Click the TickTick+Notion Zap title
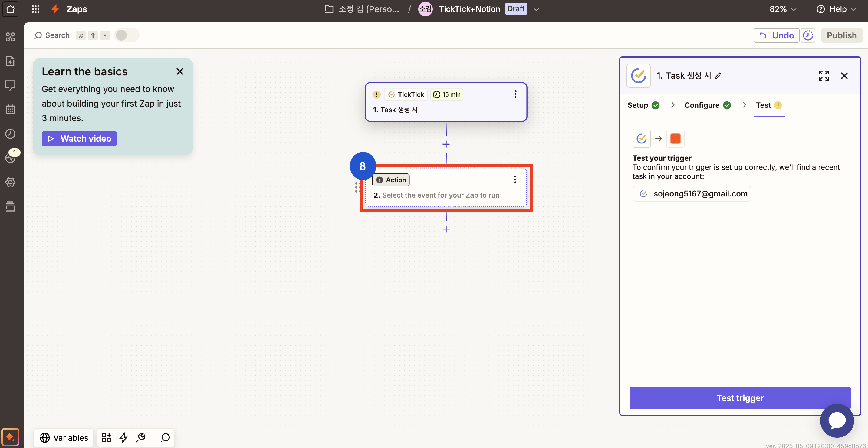Viewport: 868px width, 448px height. click(469, 9)
